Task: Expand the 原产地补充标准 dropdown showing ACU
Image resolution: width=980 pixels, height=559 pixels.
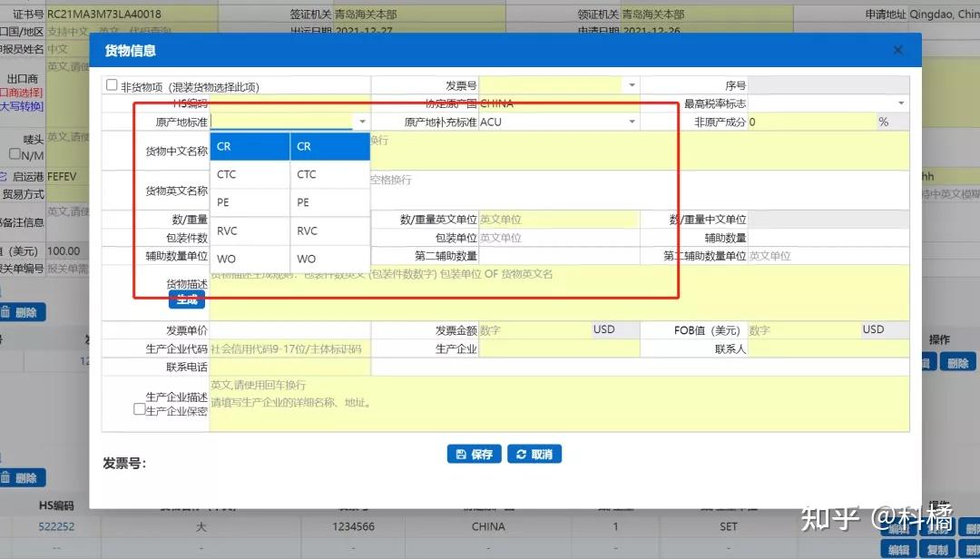Action: pyautogui.click(x=632, y=121)
